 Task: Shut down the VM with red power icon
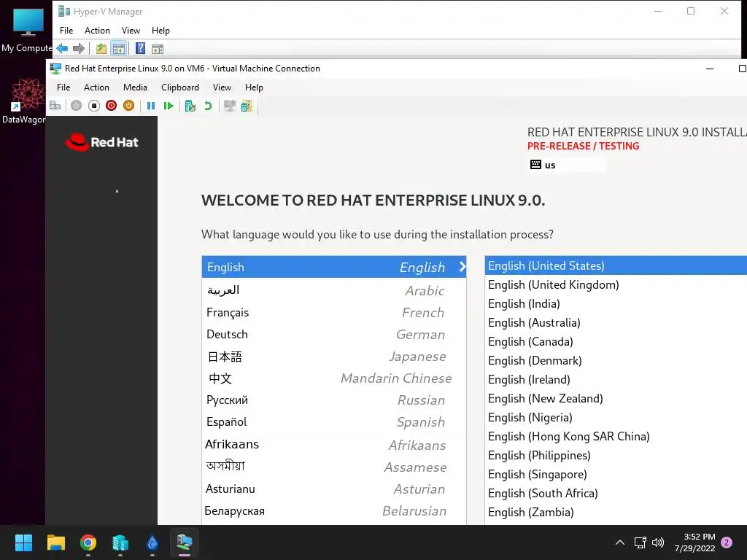[x=111, y=106]
